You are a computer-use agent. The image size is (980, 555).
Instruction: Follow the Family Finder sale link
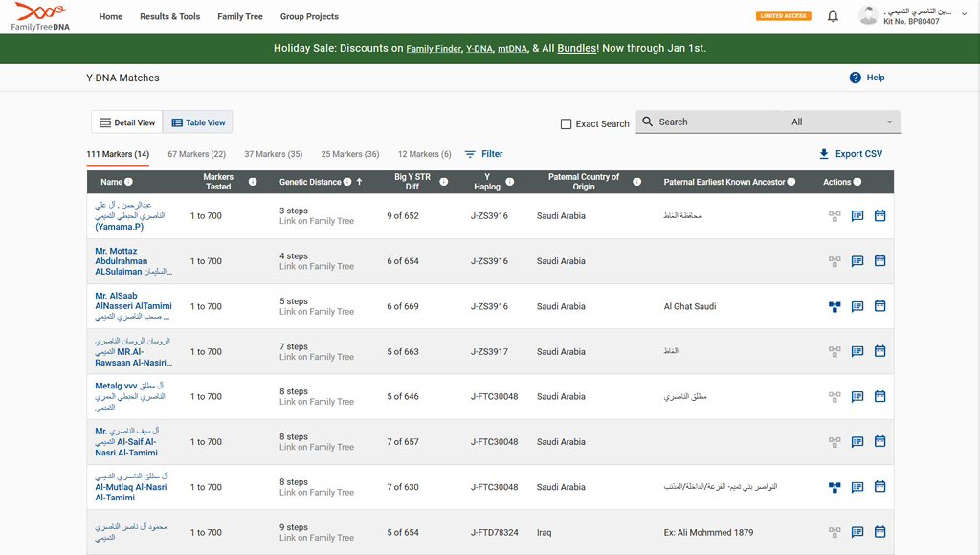434,48
